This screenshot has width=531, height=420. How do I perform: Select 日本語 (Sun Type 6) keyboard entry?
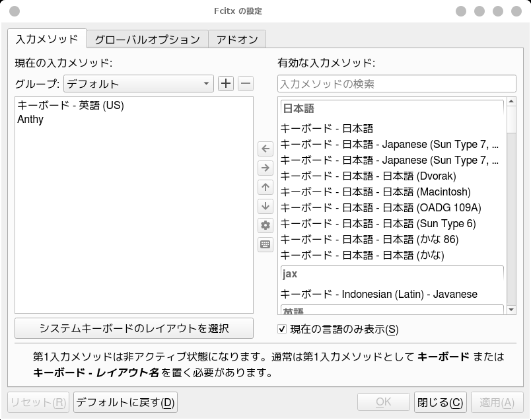pos(392,224)
